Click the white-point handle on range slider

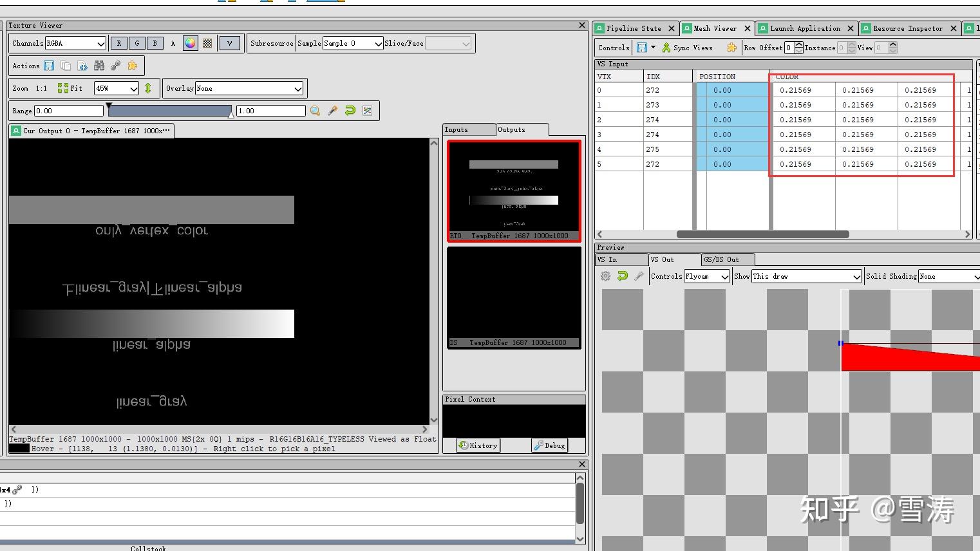[x=231, y=115]
